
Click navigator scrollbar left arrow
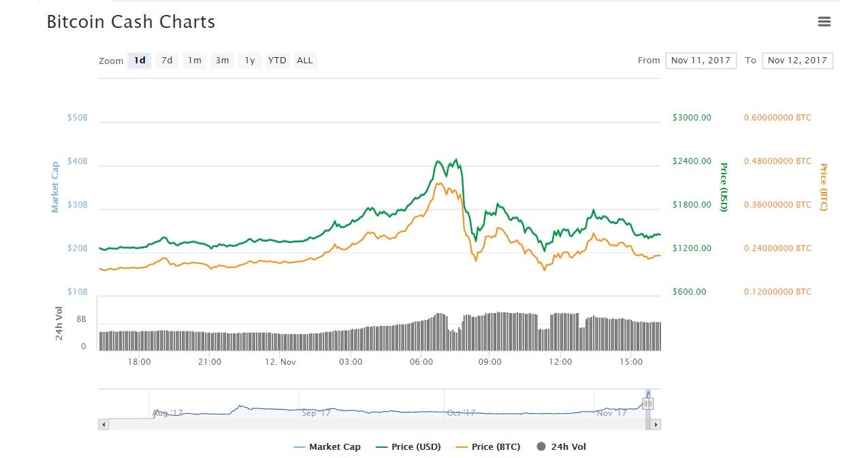point(103,425)
